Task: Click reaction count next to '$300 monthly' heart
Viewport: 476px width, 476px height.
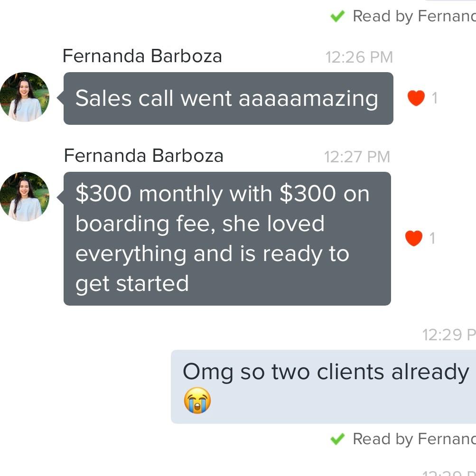Action: click(x=432, y=238)
